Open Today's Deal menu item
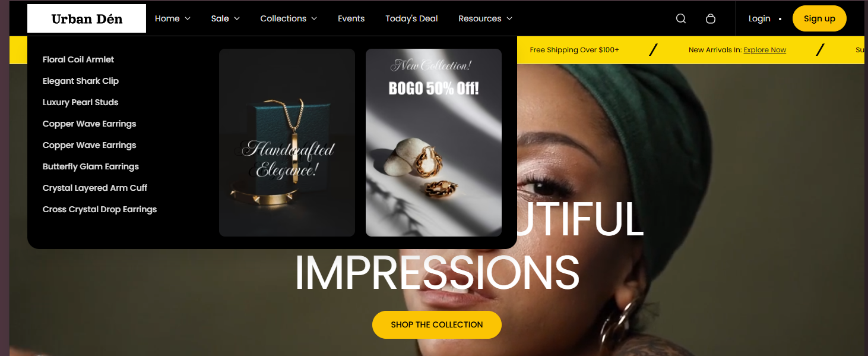Viewport: 868px width, 356px height. pos(411,18)
